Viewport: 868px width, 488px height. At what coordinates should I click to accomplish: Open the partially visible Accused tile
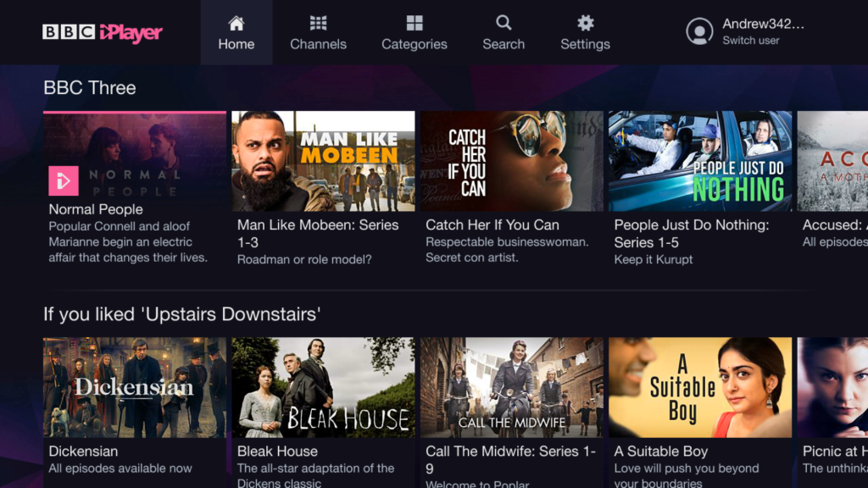pos(832,161)
